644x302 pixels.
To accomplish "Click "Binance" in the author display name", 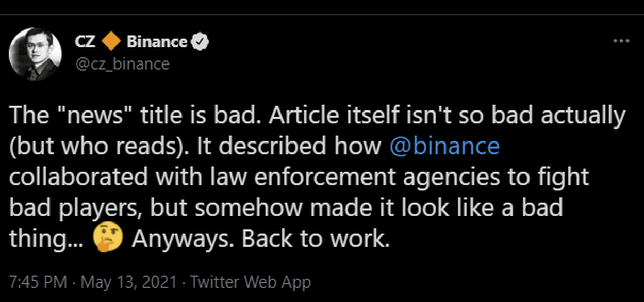I will 157,42.
